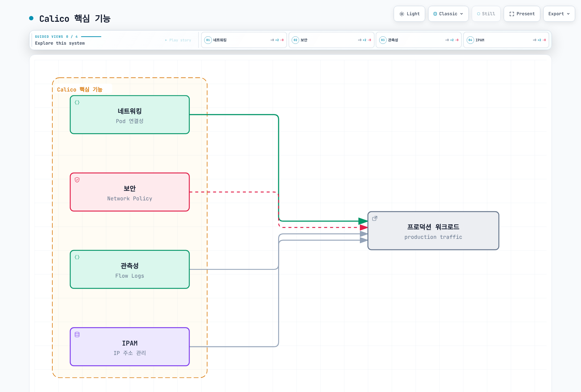Viewport: 581px width, 392px height.
Task: Click the change counts on 네트워킹 tab
Action: (277, 40)
